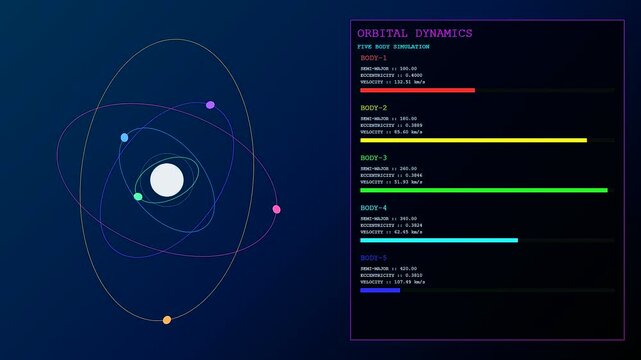Image resolution: width=641 pixels, height=360 pixels.
Task: Click BODY-2 'SEMI-MAJOR :: 180.00' line
Action: [388, 119]
